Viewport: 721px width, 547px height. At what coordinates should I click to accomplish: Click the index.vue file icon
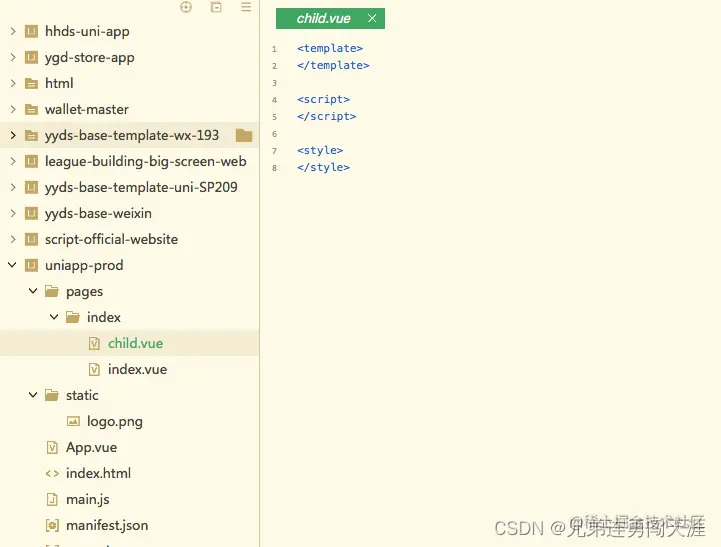pos(94,369)
